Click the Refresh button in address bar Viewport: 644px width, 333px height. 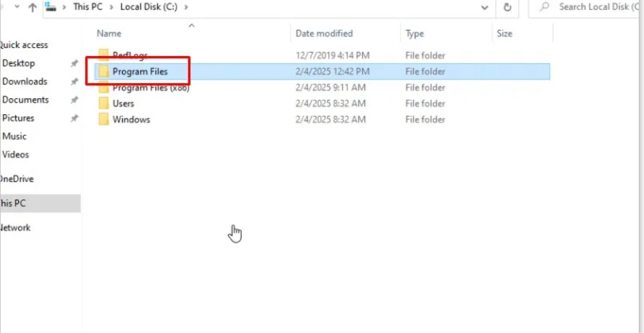tap(507, 7)
